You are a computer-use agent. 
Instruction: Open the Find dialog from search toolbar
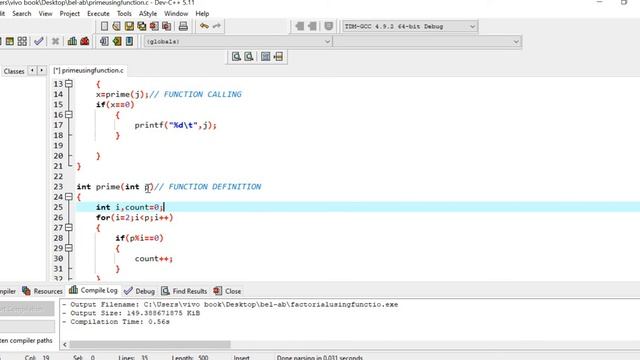[236, 57]
